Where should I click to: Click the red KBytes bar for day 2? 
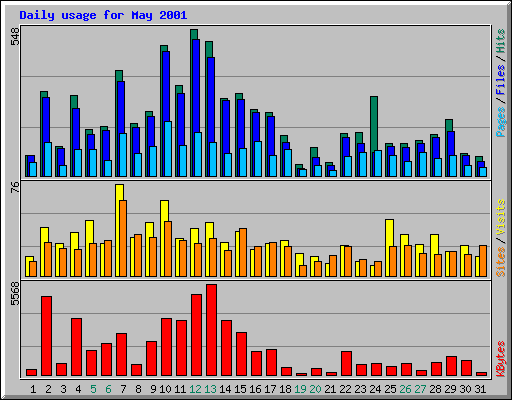point(46,336)
